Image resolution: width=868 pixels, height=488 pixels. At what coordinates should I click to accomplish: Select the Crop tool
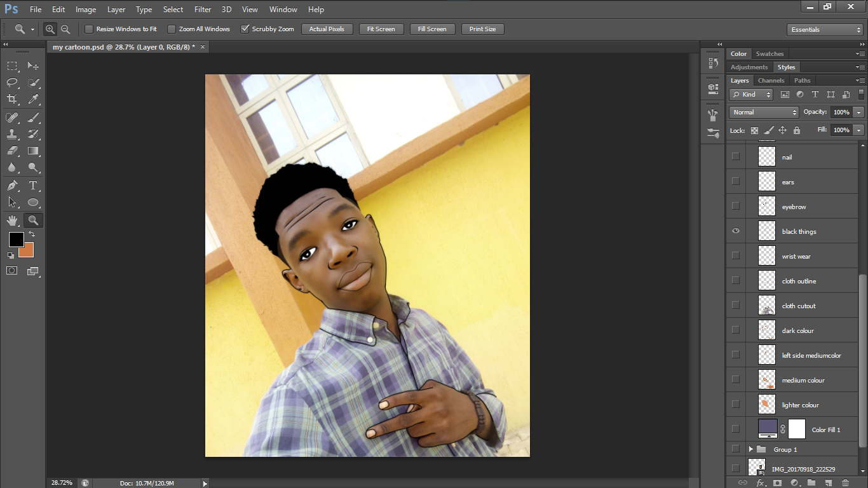pos(12,99)
